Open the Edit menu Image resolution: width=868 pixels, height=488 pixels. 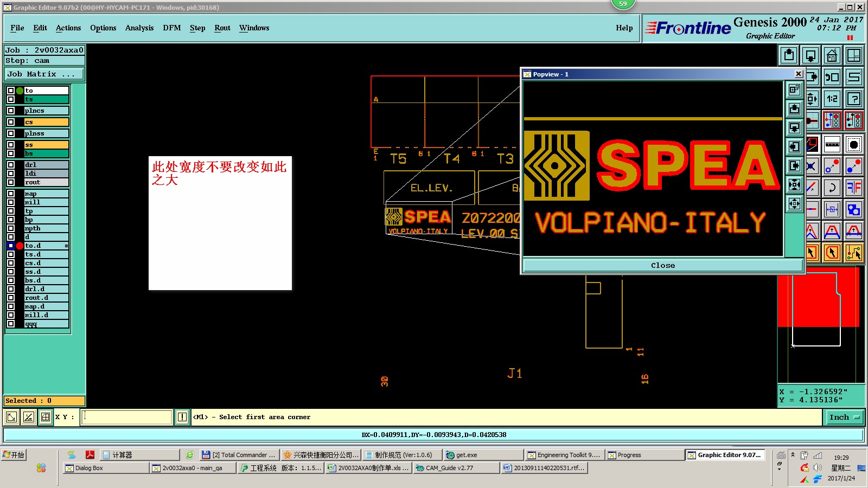click(x=40, y=28)
